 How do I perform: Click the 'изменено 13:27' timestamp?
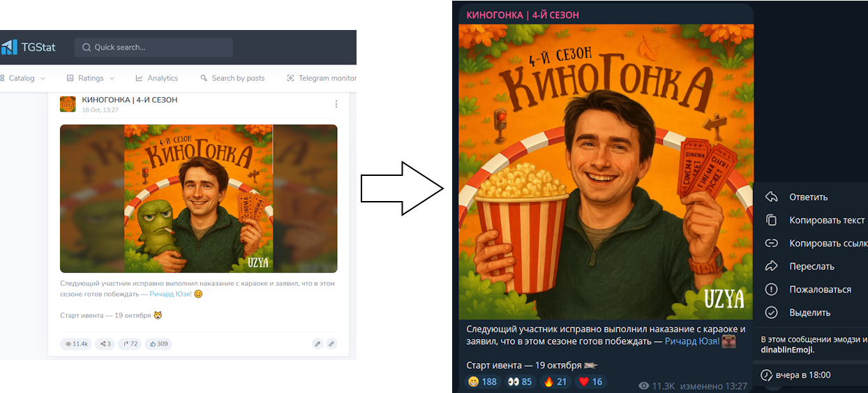click(714, 386)
